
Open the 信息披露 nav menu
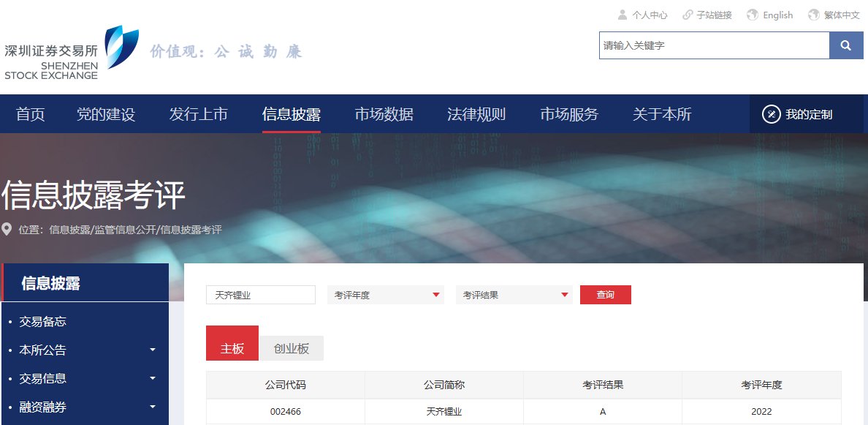click(x=292, y=115)
